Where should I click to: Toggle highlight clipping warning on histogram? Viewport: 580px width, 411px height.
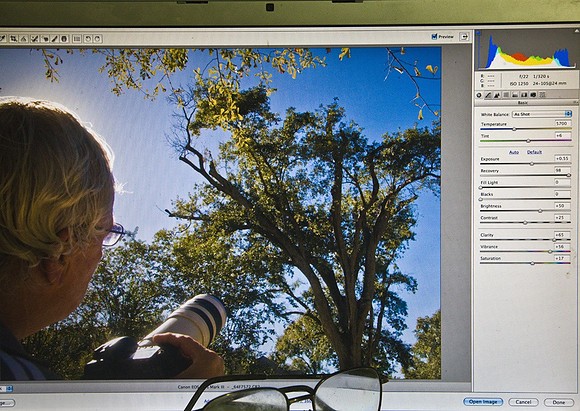point(577,31)
